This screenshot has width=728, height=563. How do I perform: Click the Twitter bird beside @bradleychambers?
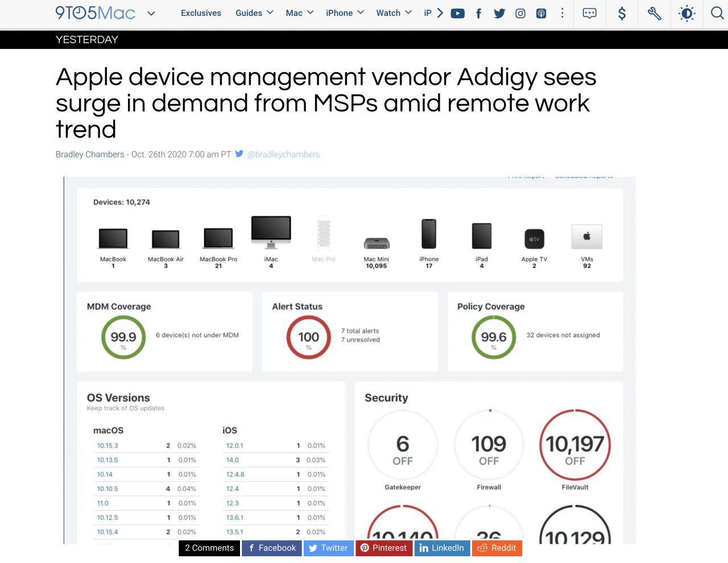pos(239,154)
